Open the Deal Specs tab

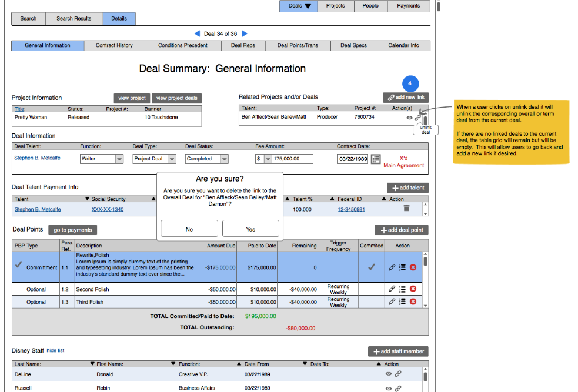click(x=354, y=45)
